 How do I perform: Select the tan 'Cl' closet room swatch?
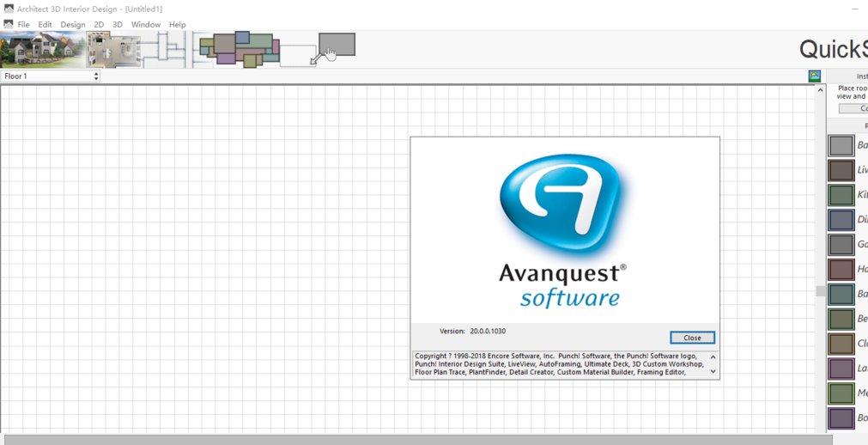(x=841, y=344)
